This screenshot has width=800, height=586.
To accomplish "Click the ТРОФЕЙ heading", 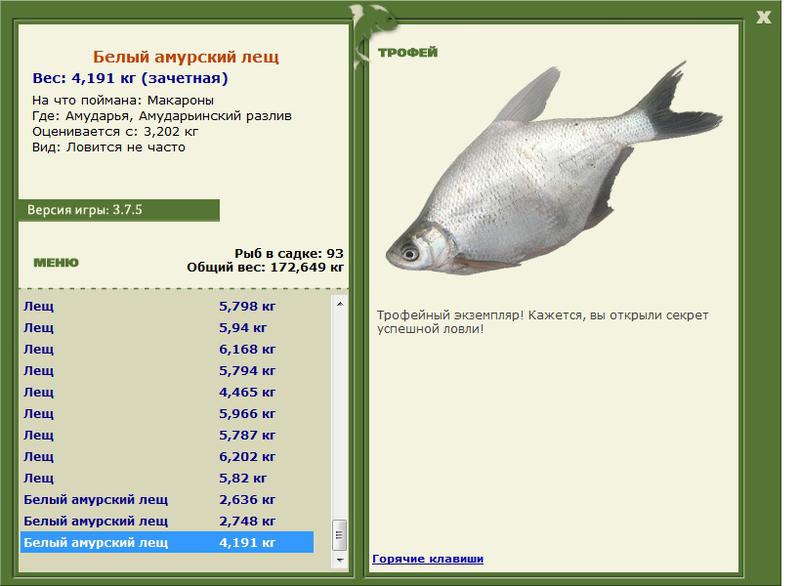I will coord(408,52).
